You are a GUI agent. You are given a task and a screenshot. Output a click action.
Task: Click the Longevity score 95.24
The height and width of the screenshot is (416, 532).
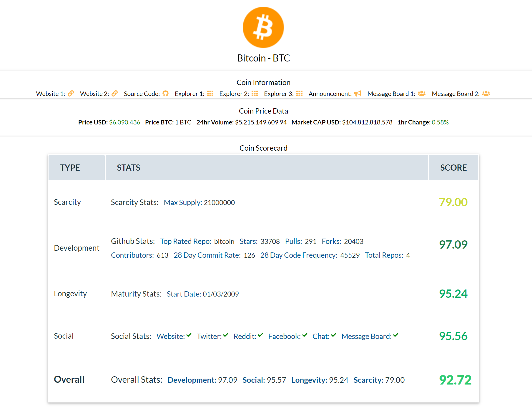(453, 294)
